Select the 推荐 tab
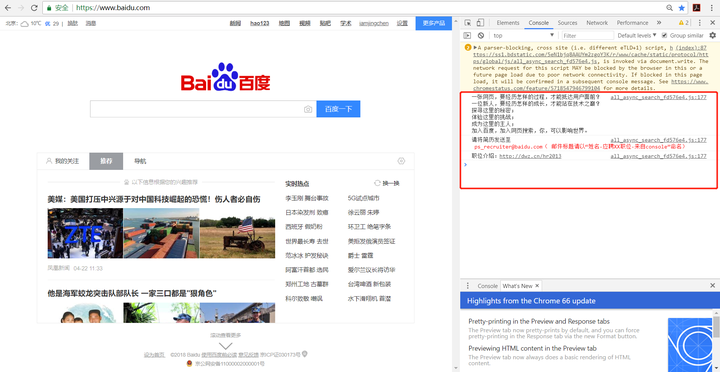This screenshot has width=720, height=372. pyautogui.click(x=106, y=161)
